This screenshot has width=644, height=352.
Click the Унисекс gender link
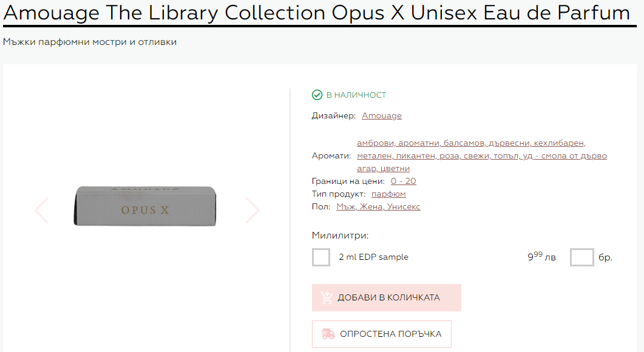coord(403,207)
